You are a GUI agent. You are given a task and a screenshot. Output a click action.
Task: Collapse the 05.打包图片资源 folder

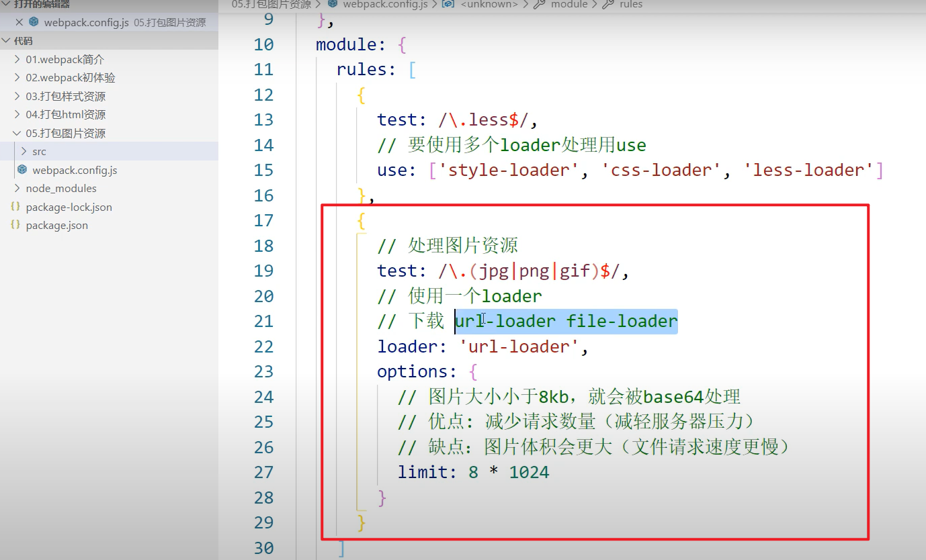point(17,133)
